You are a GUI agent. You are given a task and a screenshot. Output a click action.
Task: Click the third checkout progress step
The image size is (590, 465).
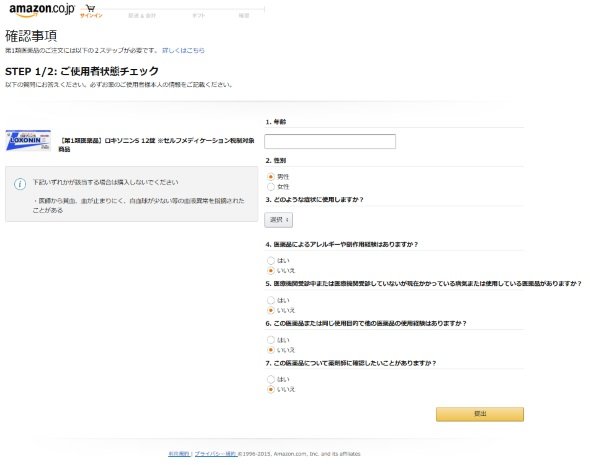pos(198,15)
